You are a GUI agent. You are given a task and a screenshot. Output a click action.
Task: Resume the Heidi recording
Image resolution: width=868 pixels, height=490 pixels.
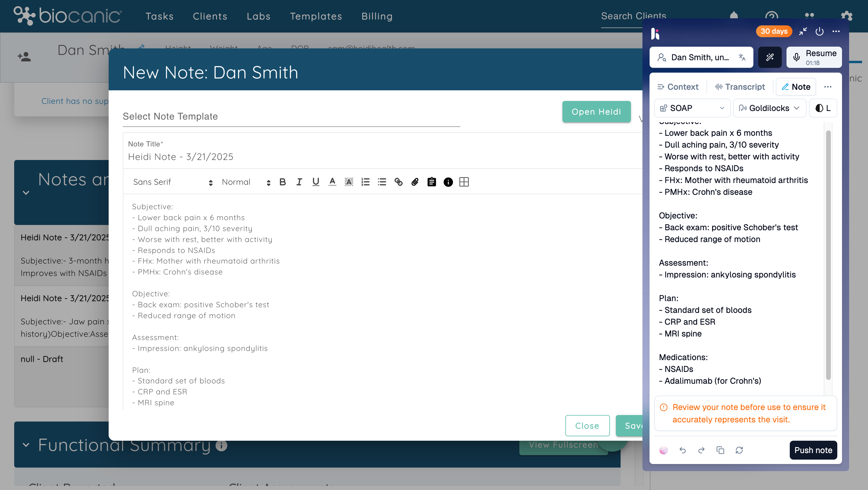pyautogui.click(x=814, y=57)
